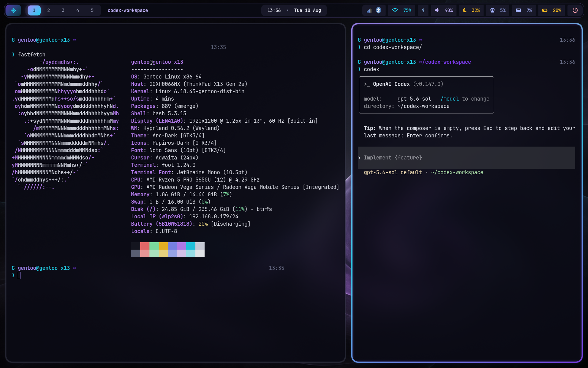Click the battery icon in the bar

(545, 10)
